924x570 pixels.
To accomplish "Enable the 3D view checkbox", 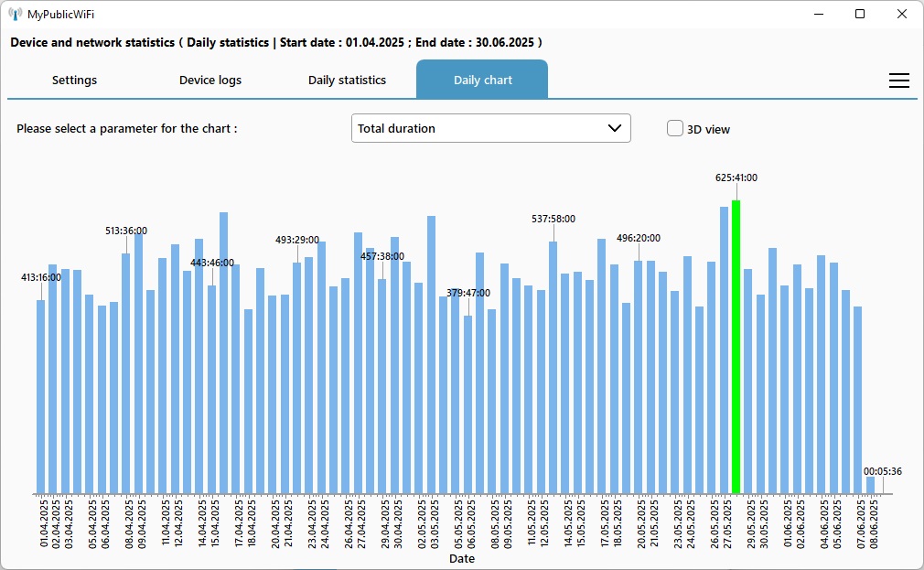I will click(675, 129).
